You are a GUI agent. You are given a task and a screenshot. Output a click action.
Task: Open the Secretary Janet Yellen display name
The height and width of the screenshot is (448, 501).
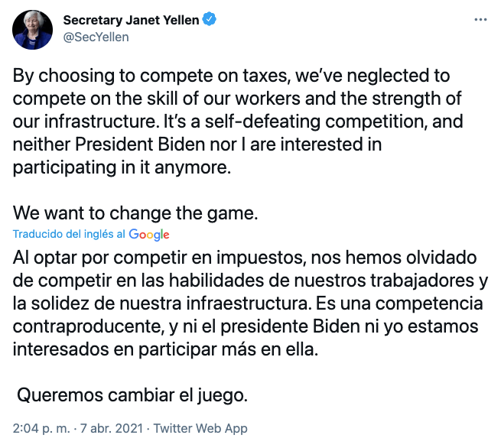click(130, 21)
